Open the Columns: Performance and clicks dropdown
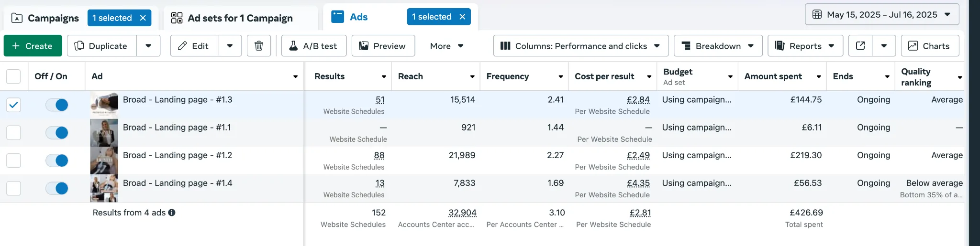Image resolution: width=980 pixels, height=246 pixels. [581, 46]
